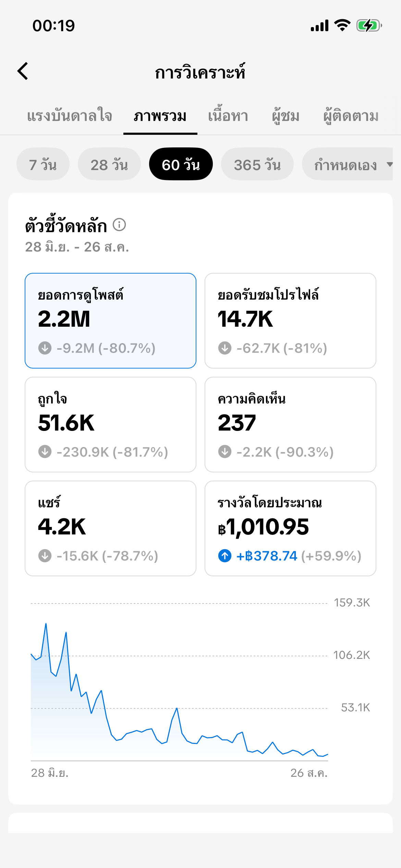Expand the กำหนดเอง custom range dropdown
The width and height of the screenshot is (401, 868).
click(x=348, y=164)
